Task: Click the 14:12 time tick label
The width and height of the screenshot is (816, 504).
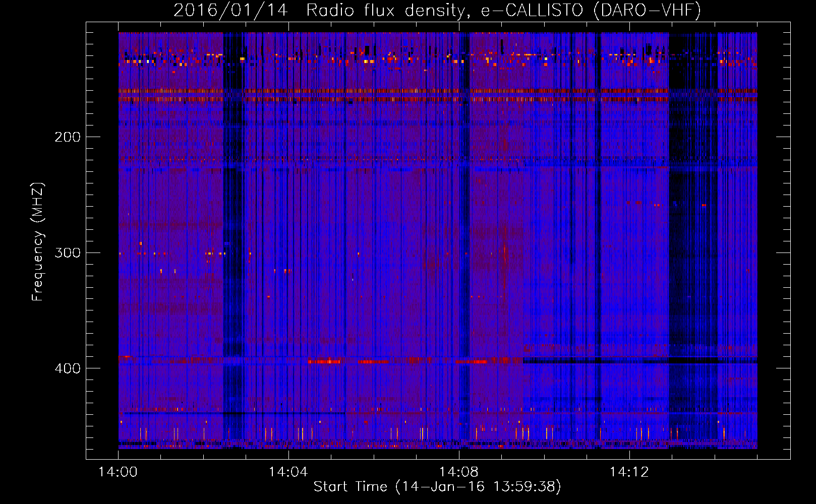Action: click(629, 472)
